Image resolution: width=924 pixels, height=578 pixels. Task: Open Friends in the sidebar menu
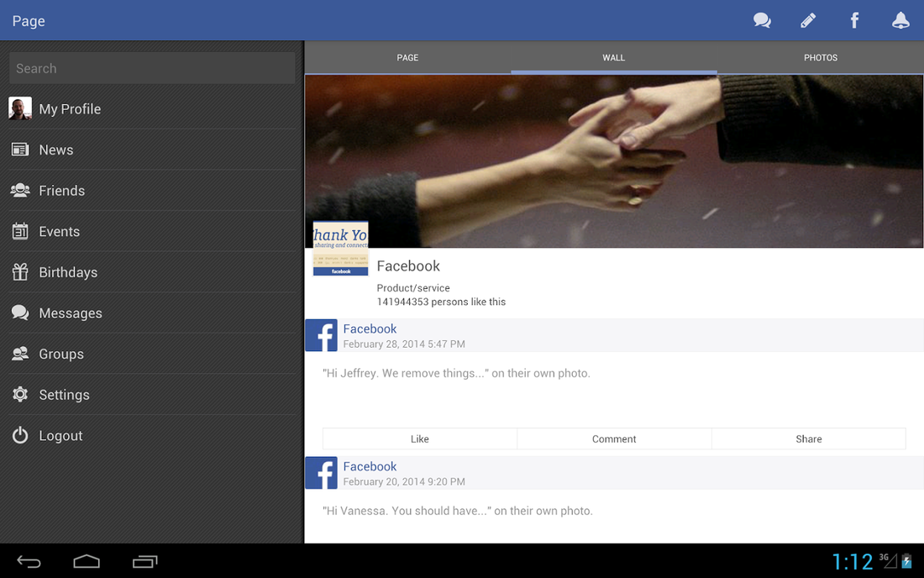pyautogui.click(x=152, y=191)
